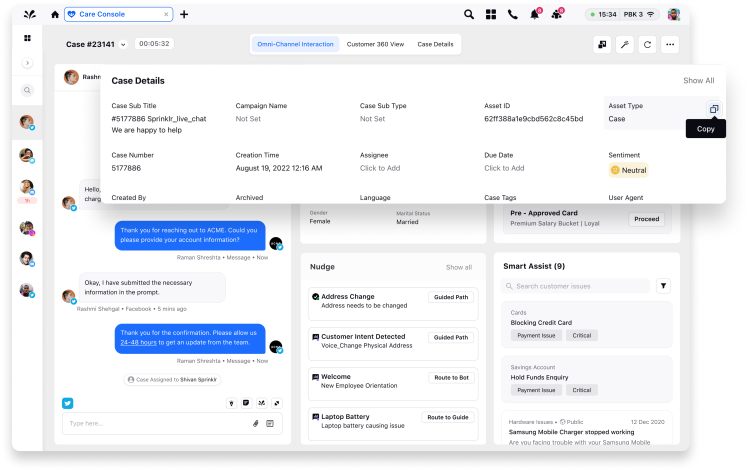This screenshot has width=750, height=471.
Task: Open the community people icon with badge
Action: [557, 14]
